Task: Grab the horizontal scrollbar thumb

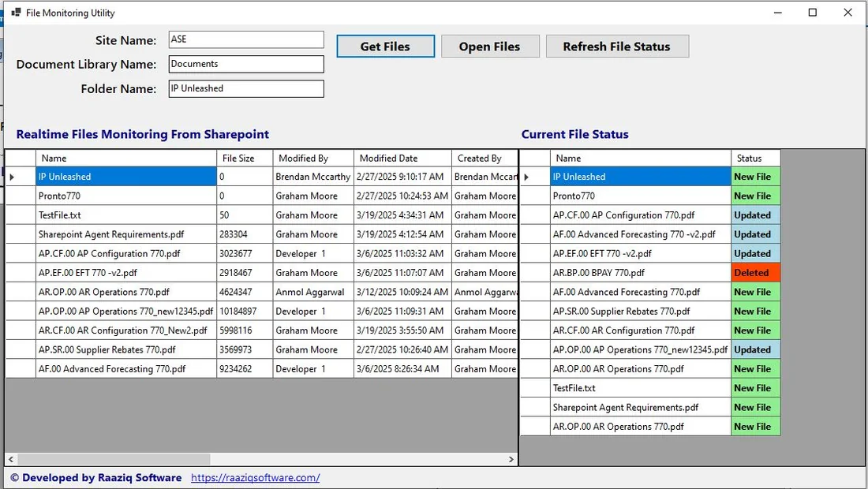Action: pyautogui.click(x=114, y=459)
